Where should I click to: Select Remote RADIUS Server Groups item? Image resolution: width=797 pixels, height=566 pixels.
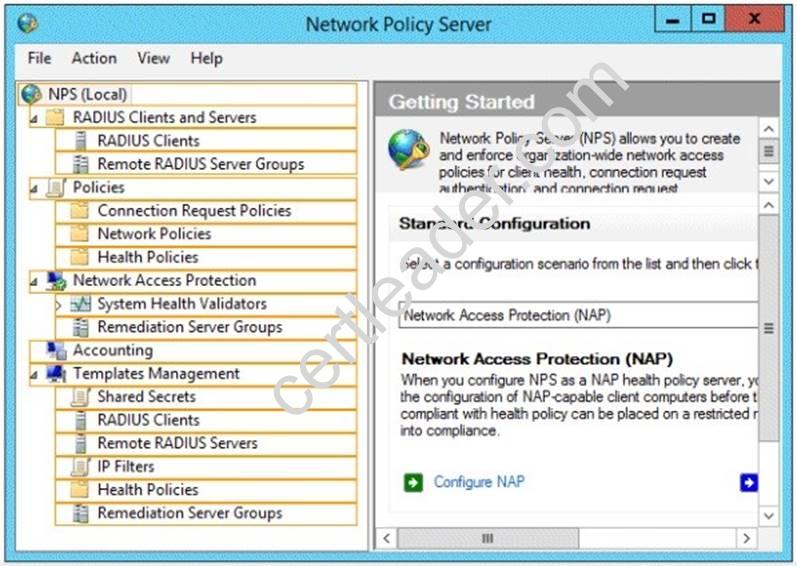[200, 164]
